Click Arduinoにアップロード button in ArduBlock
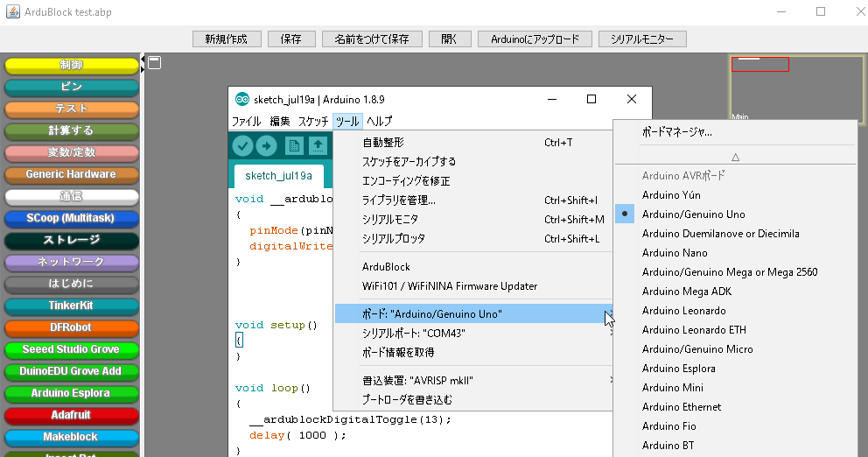This screenshot has height=457, width=868. pyautogui.click(x=535, y=39)
